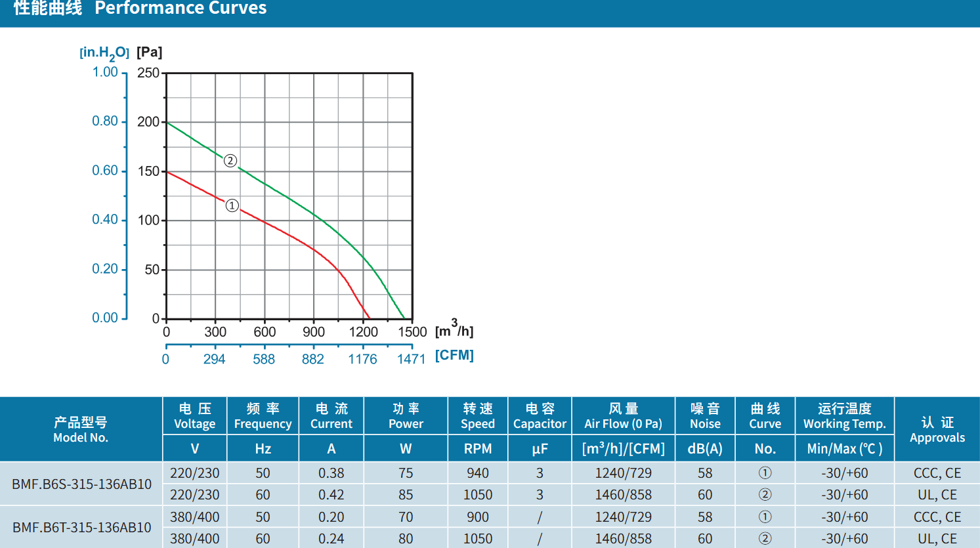
Task: Click the RPM unit cell
Action: 478,449
